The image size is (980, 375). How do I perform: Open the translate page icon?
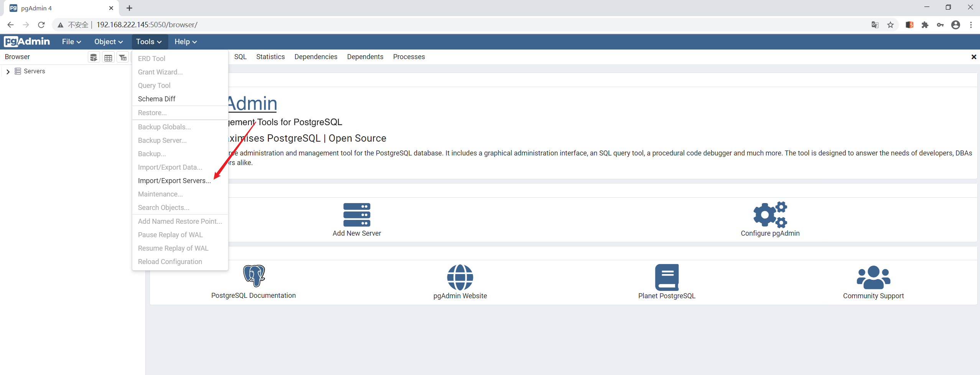coord(875,25)
